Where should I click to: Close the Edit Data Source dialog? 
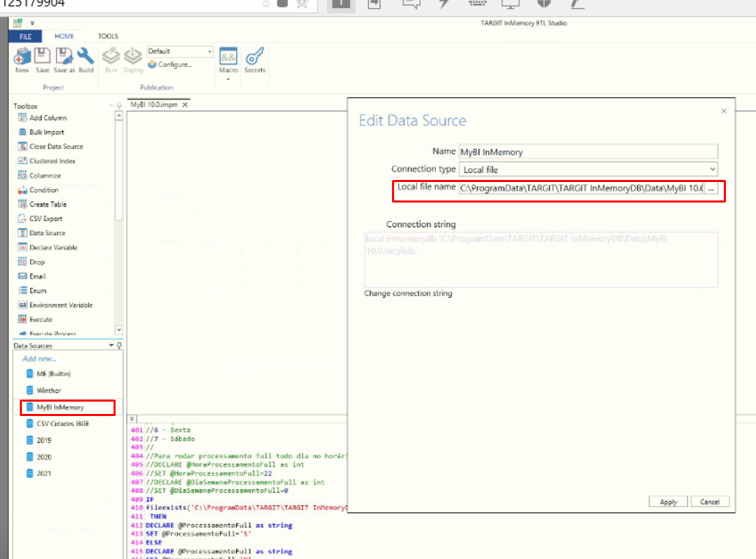pos(724,111)
